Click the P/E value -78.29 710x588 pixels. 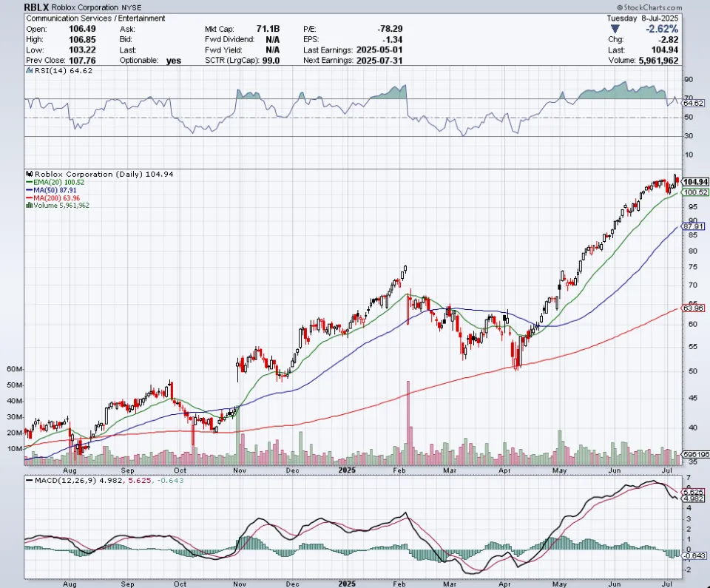pos(390,29)
